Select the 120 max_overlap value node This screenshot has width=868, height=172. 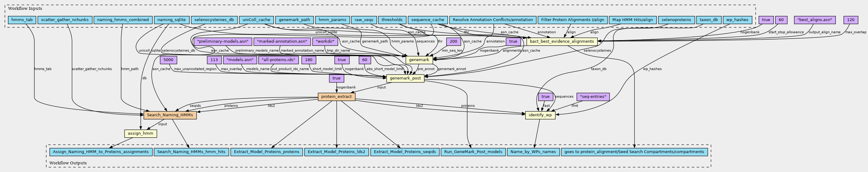pos(851,20)
